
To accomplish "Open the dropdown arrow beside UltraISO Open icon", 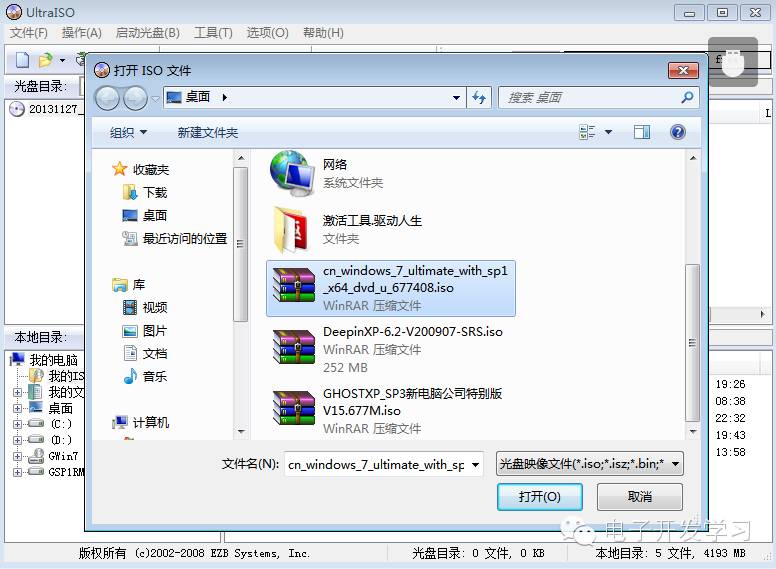I will (62, 60).
